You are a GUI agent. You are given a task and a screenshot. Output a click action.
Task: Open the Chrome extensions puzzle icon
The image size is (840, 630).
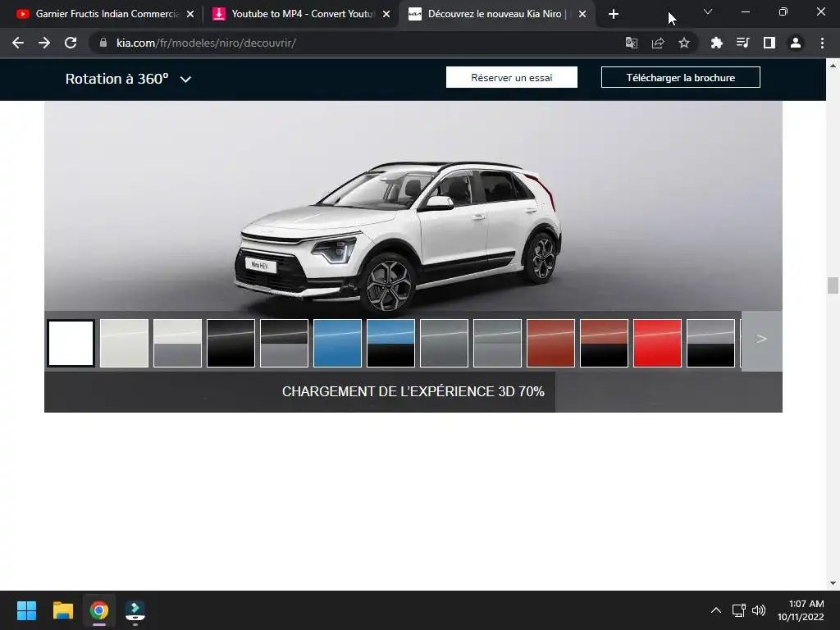[x=717, y=43]
